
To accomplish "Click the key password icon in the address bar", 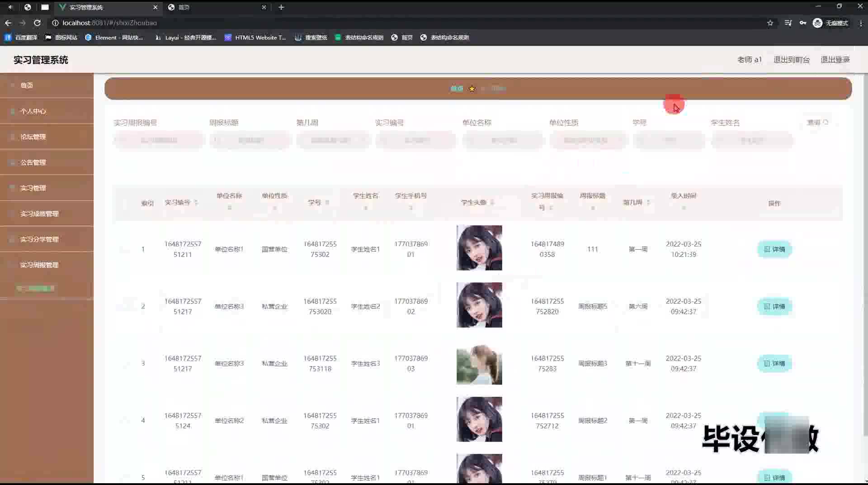I will [x=803, y=23].
